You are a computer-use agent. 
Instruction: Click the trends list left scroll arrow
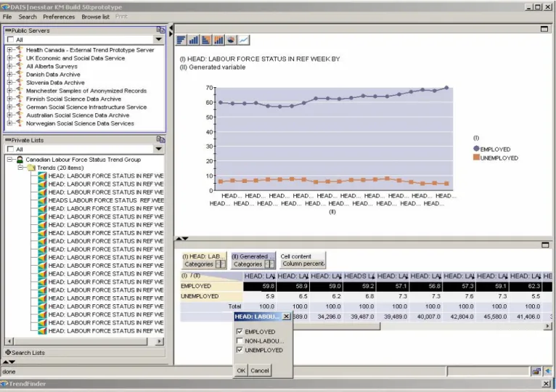click(x=9, y=341)
